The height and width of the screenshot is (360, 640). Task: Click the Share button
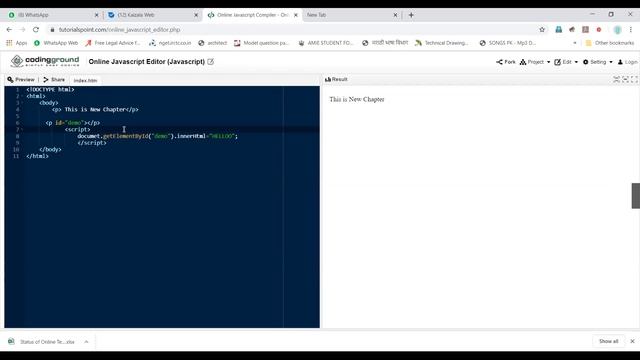click(54, 80)
